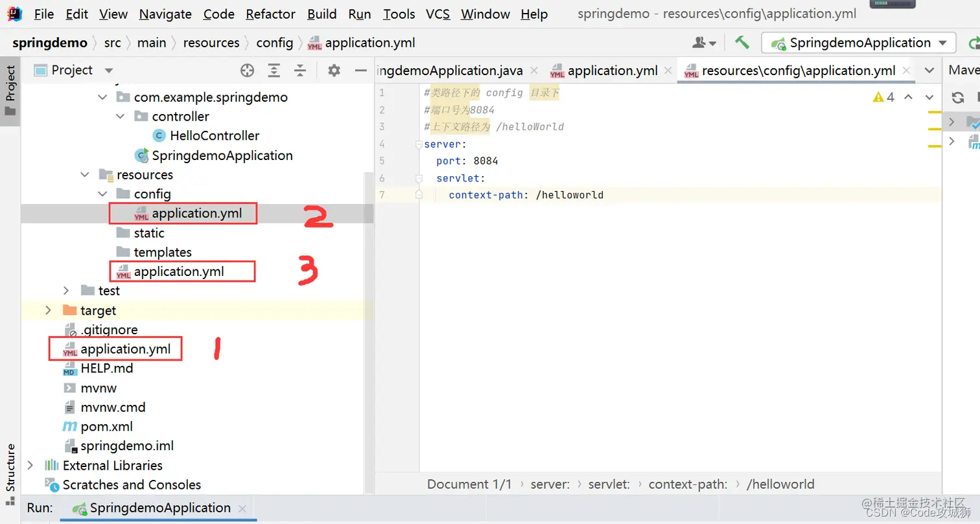The height and width of the screenshot is (524, 980).
Task: Select application.yml directly under resources
Action: click(179, 272)
